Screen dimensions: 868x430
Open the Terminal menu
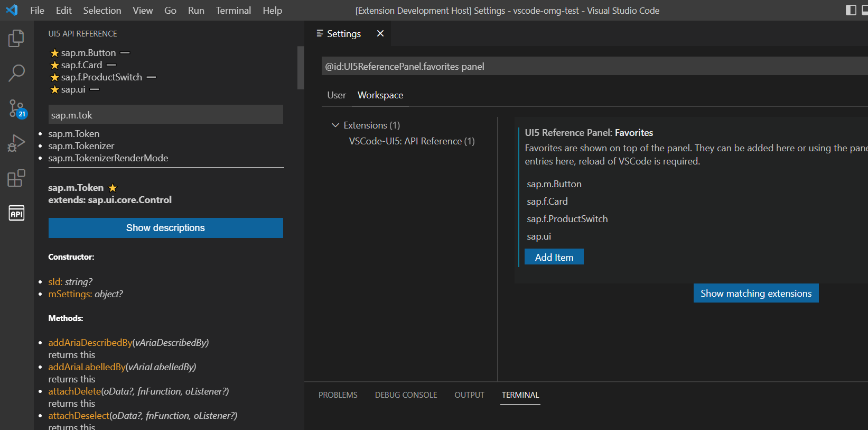coord(233,11)
